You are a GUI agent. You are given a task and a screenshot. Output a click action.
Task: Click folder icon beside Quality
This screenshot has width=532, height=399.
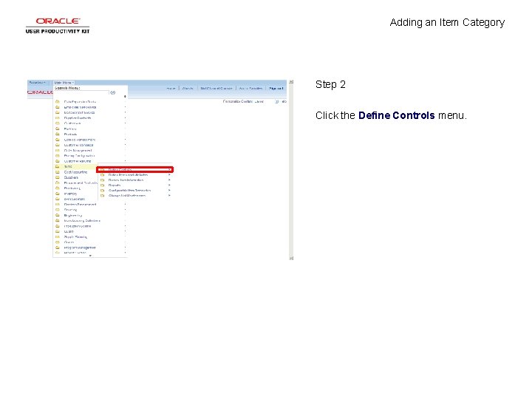coord(58,231)
